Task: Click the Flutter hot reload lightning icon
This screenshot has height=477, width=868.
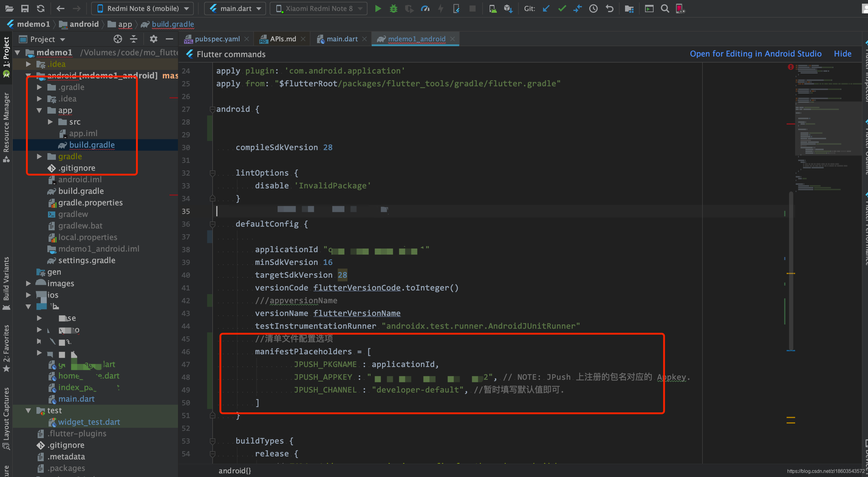Action: [x=441, y=9]
